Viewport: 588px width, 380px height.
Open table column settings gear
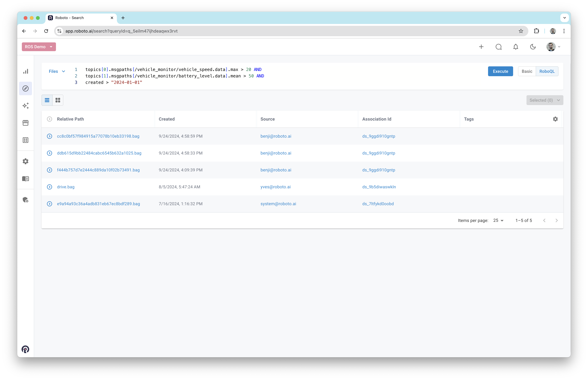(x=555, y=119)
